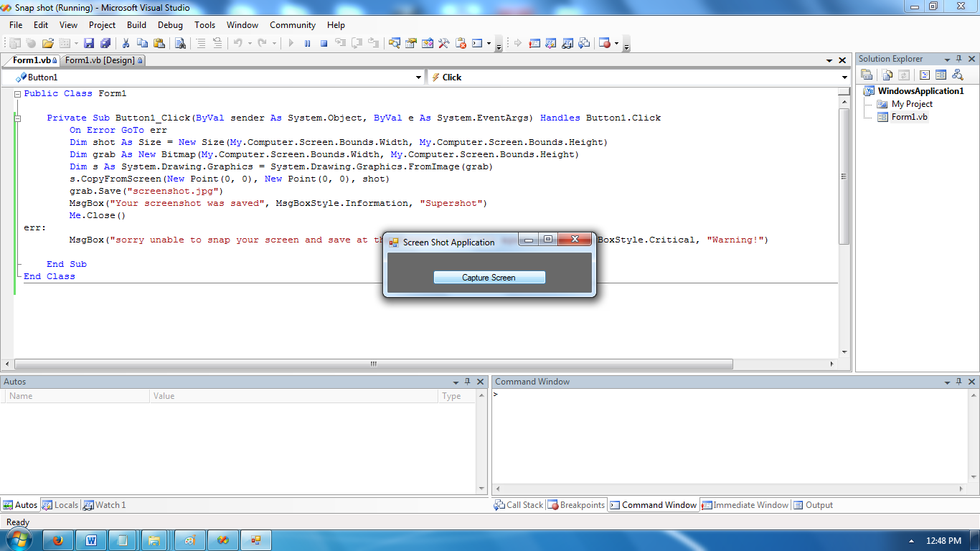Open Autos panel window position dropdown
This screenshot has height=551, width=980.
coord(456,382)
